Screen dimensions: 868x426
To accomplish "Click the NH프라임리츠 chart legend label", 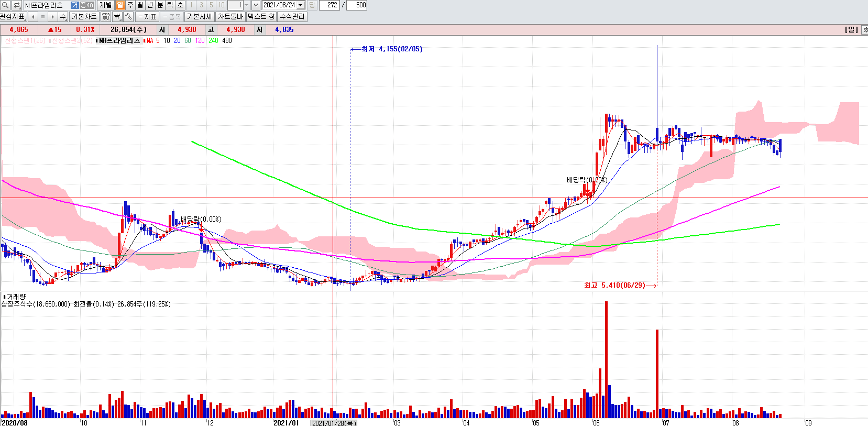I will pyautogui.click(x=118, y=40).
